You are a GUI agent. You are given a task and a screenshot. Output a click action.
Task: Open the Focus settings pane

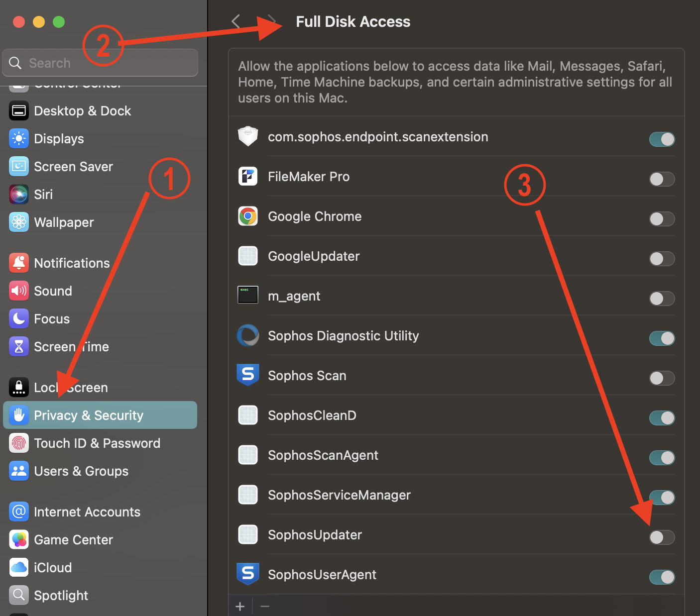click(x=100, y=319)
